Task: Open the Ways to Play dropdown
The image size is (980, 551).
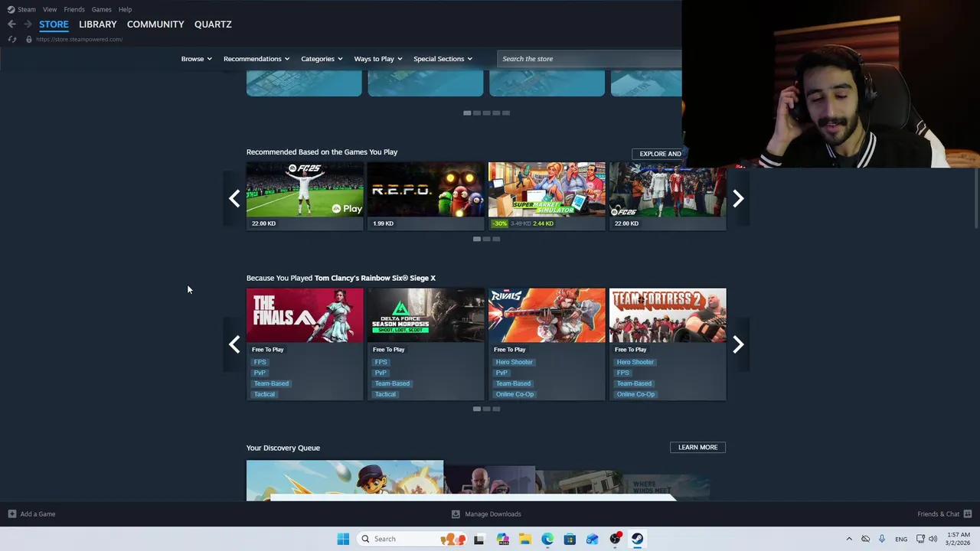Action: click(377, 59)
